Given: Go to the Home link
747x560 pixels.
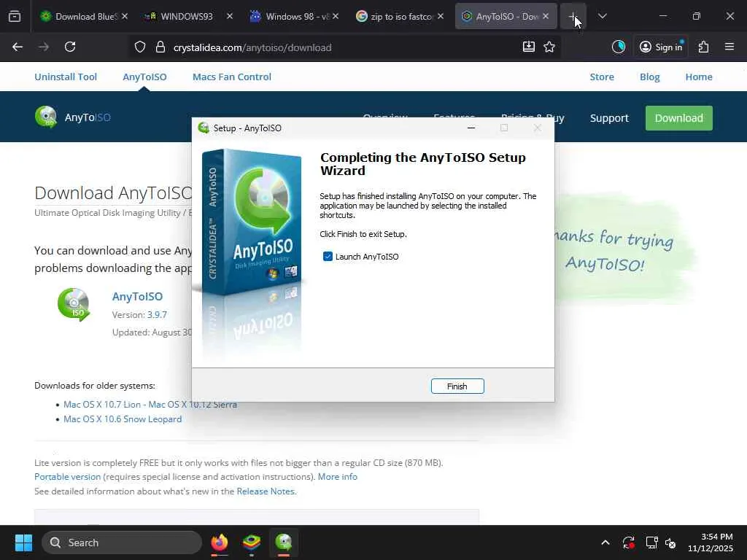Looking at the screenshot, I should coord(699,77).
